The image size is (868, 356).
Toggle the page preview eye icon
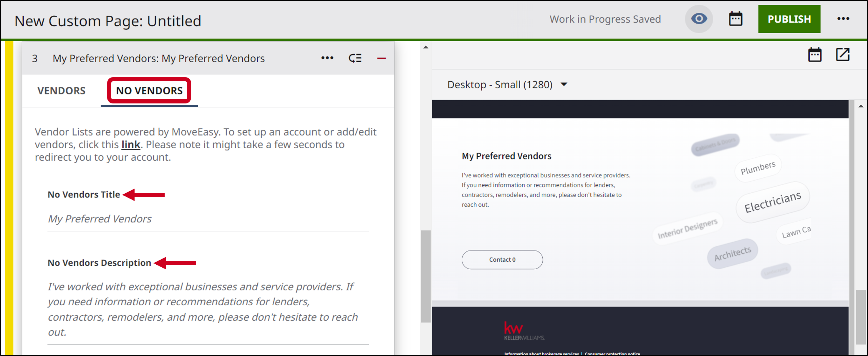point(699,19)
